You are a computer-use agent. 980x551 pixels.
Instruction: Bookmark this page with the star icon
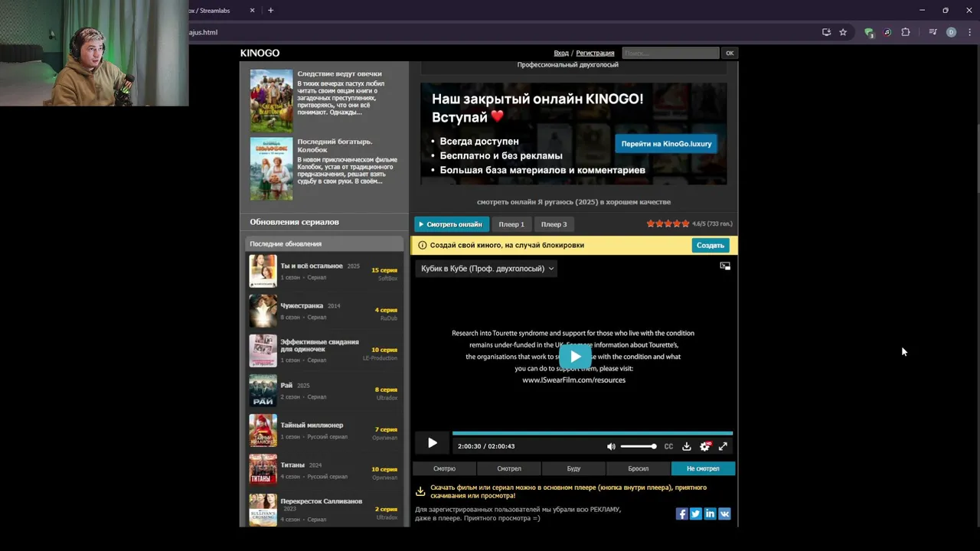pyautogui.click(x=843, y=32)
